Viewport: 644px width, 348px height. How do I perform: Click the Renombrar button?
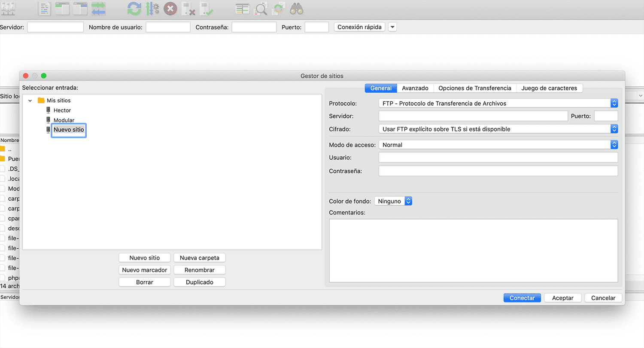pyautogui.click(x=200, y=270)
